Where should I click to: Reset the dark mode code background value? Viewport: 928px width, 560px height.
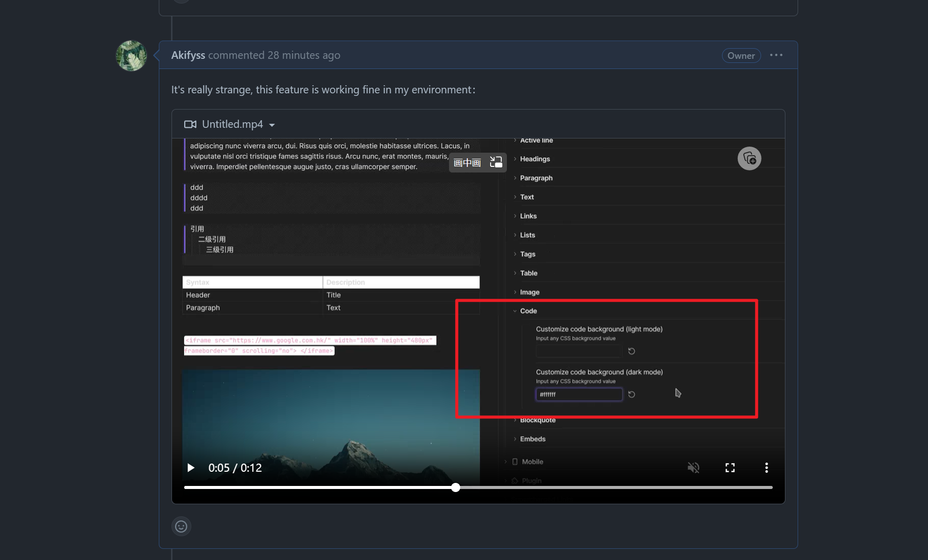[631, 394]
